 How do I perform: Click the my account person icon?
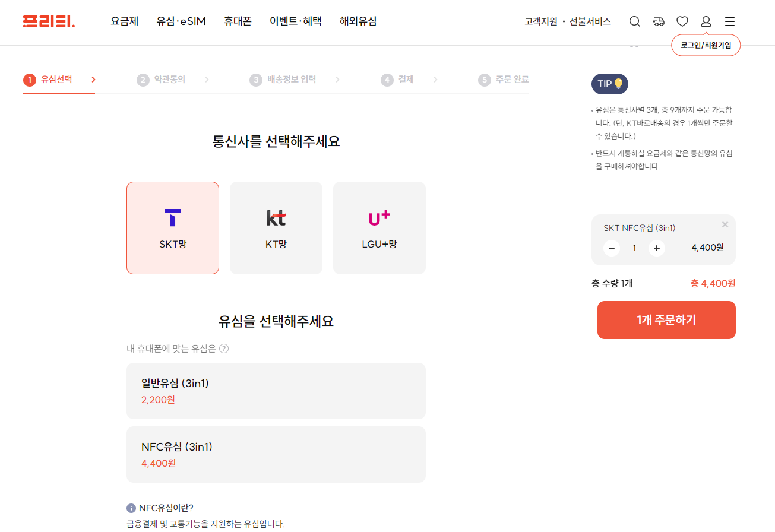pyautogui.click(x=706, y=21)
